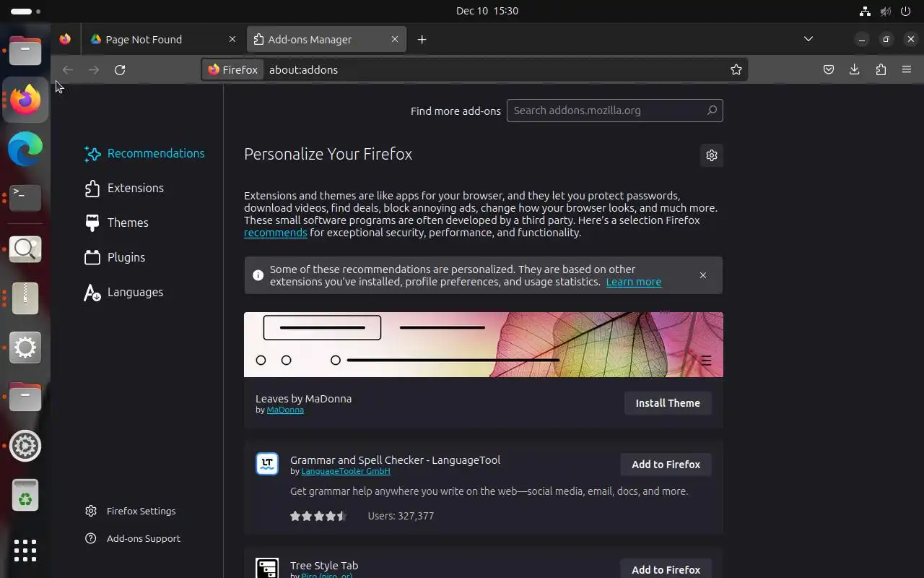Click the muted volume tray icon
Image resolution: width=924 pixels, height=578 pixels.
pos(886,11)
